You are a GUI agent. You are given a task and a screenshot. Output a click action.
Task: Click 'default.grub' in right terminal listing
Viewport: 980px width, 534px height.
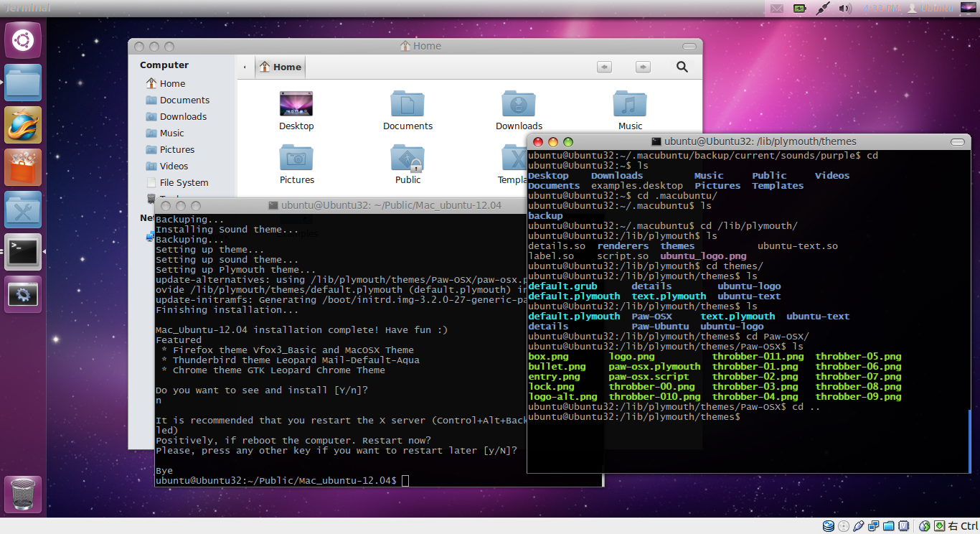coord(562,286)
